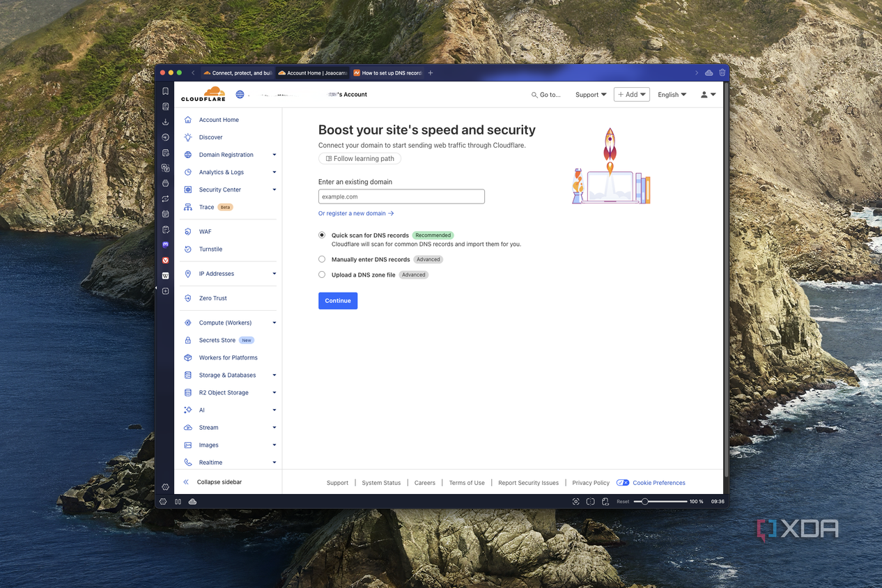Expand Compute (Workers) menu
This screenshot has width=882, height=588.
point(231,323)
